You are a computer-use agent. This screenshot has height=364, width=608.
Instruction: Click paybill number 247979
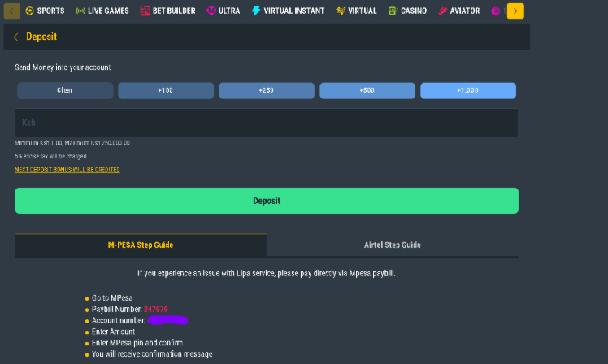tap(156, 309)
